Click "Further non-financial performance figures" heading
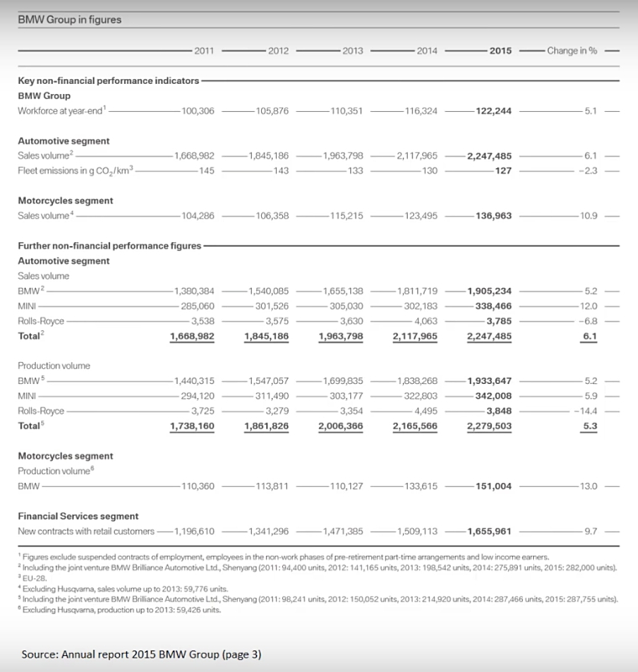The image size is (638, 672). click(x=109, y=246)
